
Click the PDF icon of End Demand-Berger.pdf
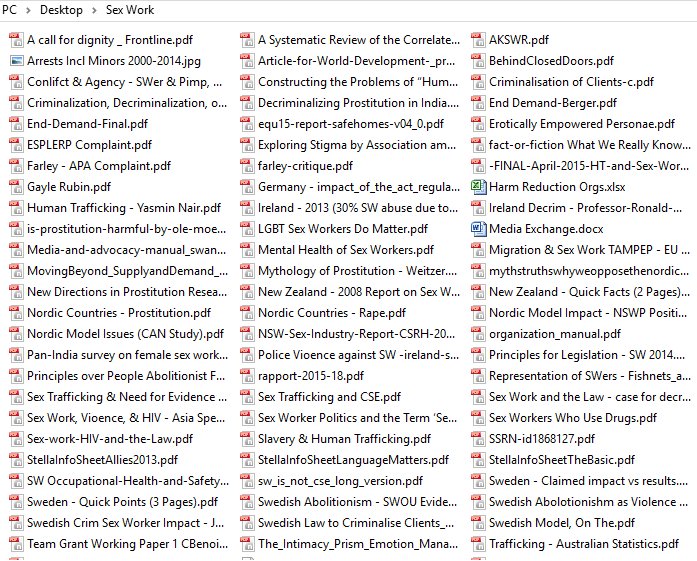click(478, 103)
